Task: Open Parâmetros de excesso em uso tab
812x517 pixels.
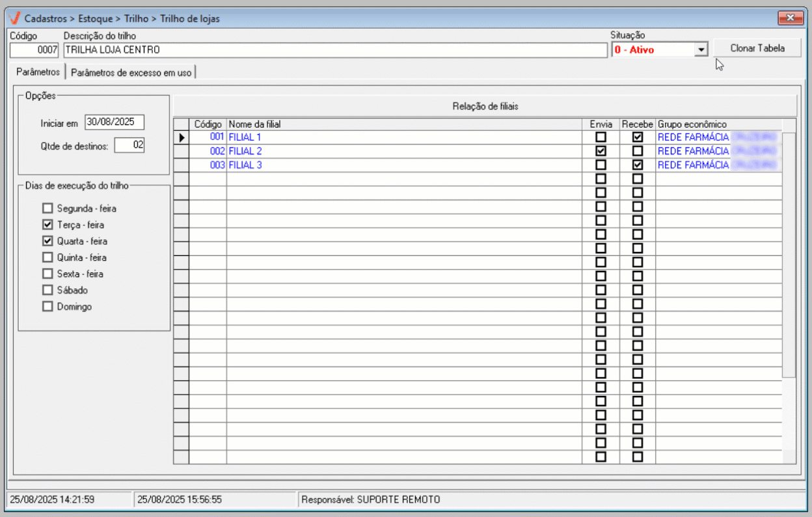Action: point(131,72)
